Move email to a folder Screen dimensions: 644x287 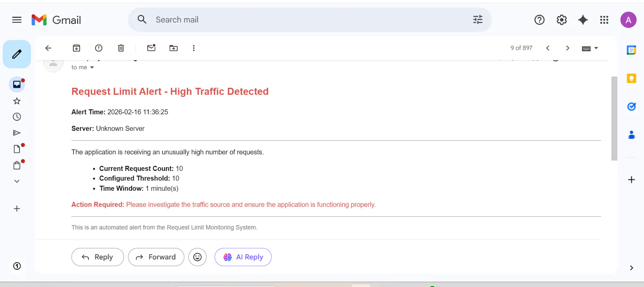173,48
